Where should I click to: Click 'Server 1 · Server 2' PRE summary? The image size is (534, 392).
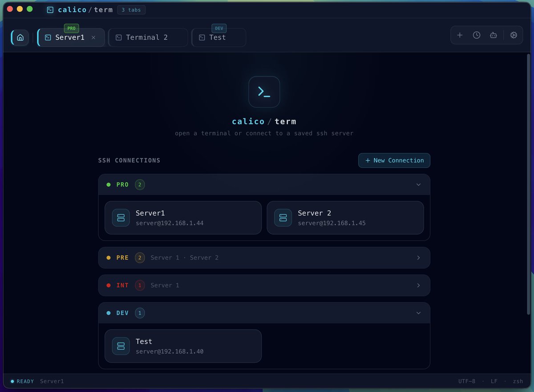point(185,258)
